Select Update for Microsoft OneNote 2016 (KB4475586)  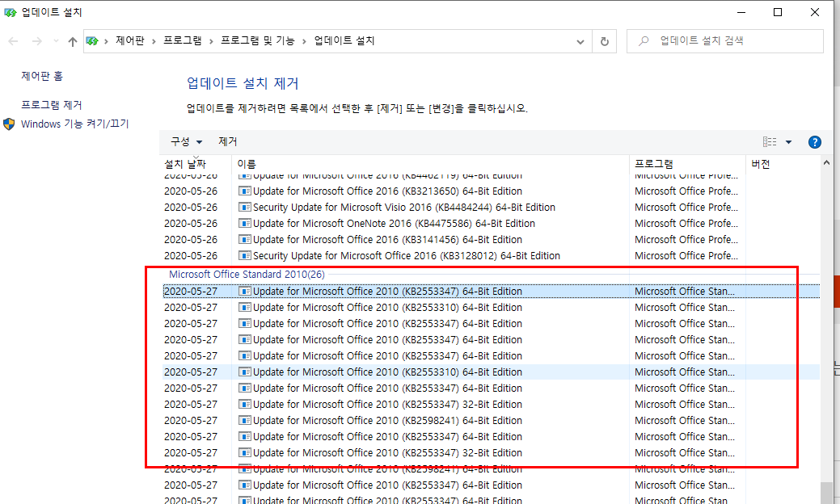(394, 223)
